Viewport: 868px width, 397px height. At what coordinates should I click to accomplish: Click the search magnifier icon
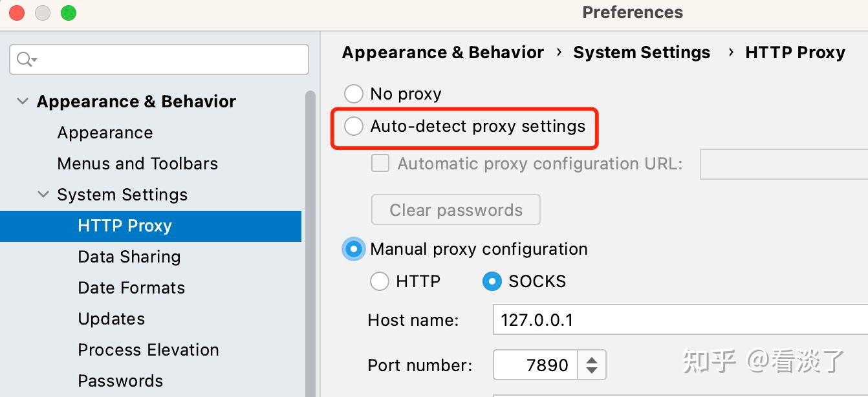25,59
